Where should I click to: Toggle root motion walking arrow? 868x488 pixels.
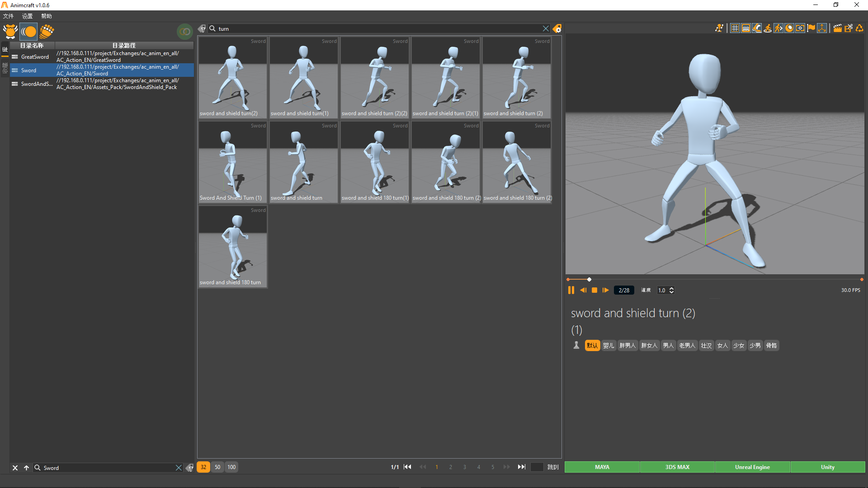(x=778, y=28)
